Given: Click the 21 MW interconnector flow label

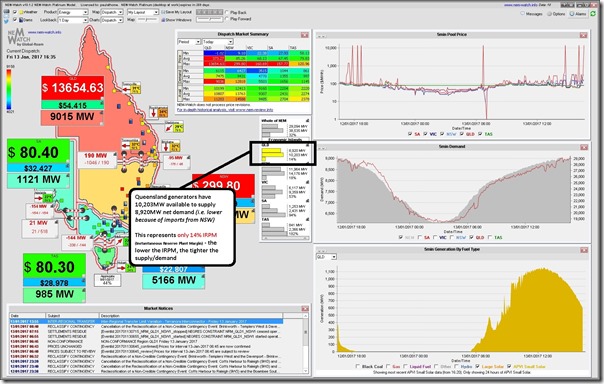Looking at the screenshot, I should coord(39,227).
